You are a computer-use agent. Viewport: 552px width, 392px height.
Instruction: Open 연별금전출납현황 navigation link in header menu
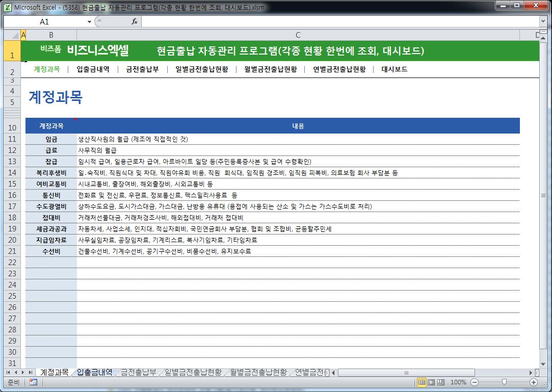[339, 69]
